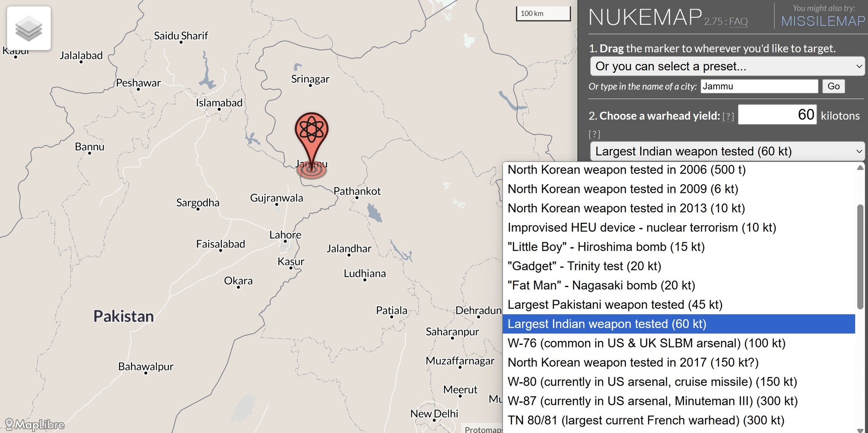
Task: Select Fat Man Nagasaki bomb (20 kt)
Action: [x=679, y=285]
